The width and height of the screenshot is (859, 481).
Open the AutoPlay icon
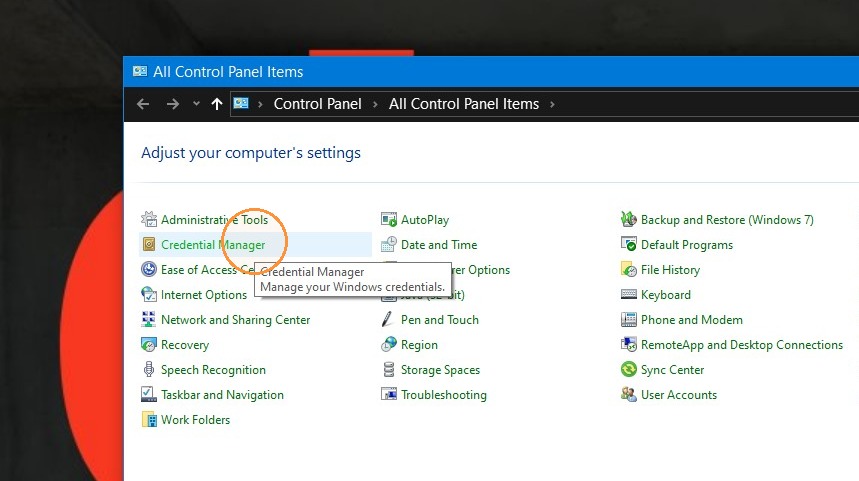[x=389, y=220]
